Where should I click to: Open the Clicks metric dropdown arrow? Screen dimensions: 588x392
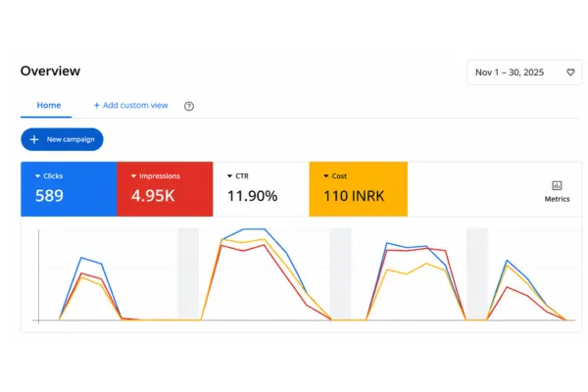(x=37, y=176)
